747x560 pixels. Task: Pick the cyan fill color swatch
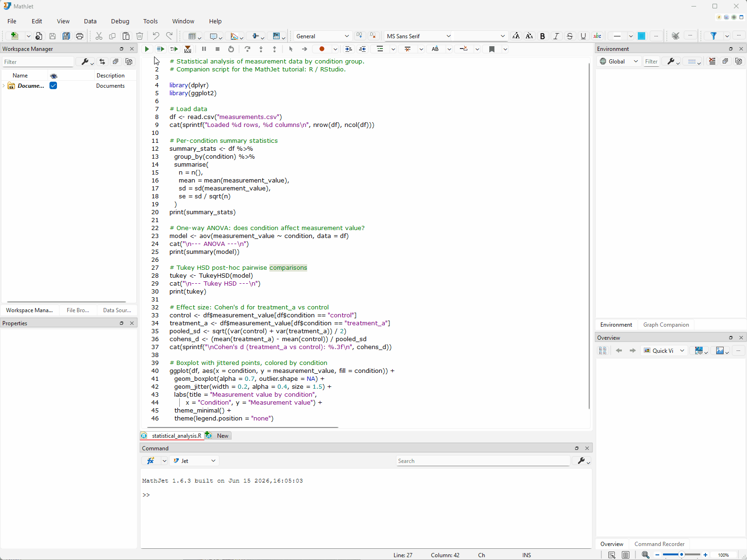(x=641, y=36)
